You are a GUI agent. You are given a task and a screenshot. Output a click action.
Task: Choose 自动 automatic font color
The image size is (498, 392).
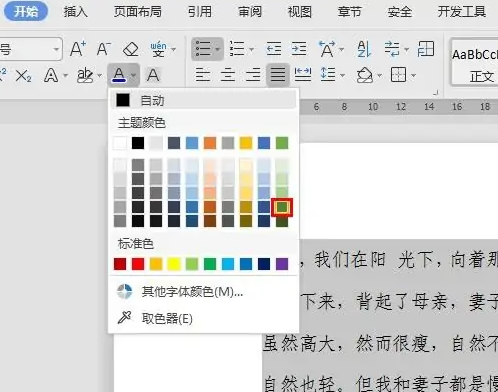tap(203, 100)
